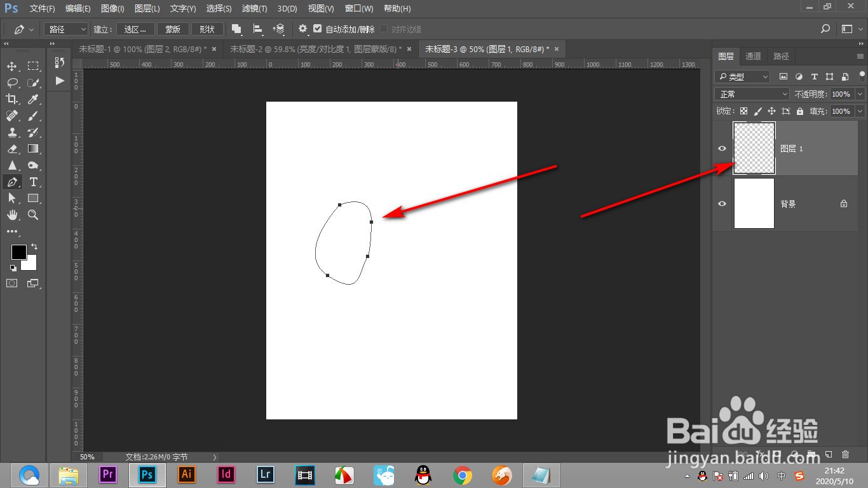868x488 pixels.
Task: Open the status bar info arrow
Action: [214, 457]
